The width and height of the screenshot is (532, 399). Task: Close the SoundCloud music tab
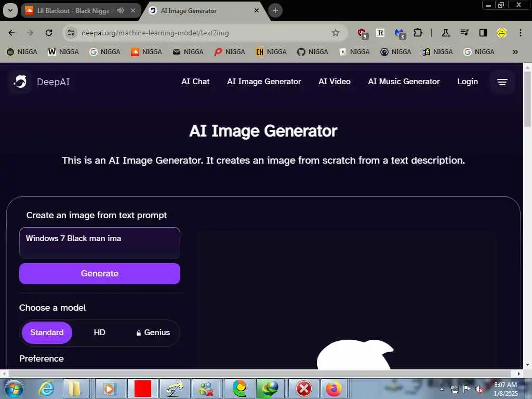click(133, 10)
